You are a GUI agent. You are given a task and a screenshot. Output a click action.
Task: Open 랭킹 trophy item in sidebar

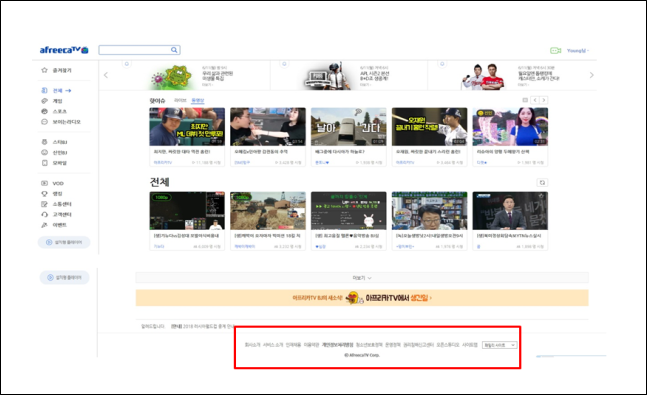click(x=52, y=193)
